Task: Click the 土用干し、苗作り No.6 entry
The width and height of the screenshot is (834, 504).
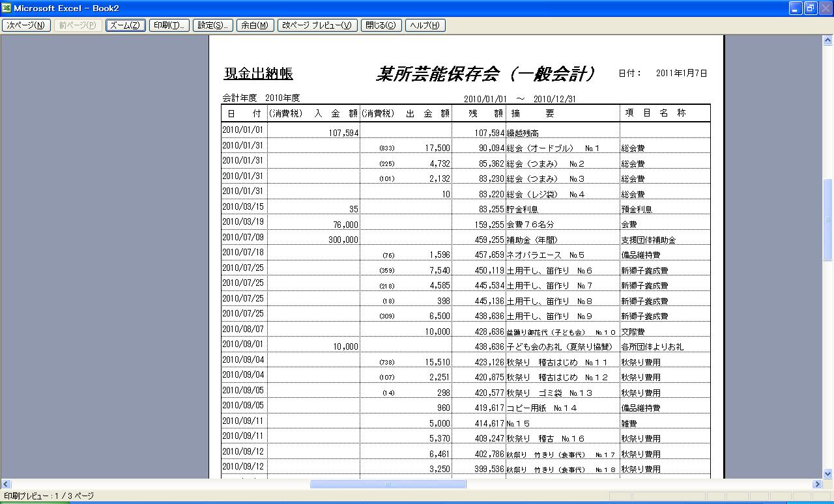Action: (x=549, y=271)
